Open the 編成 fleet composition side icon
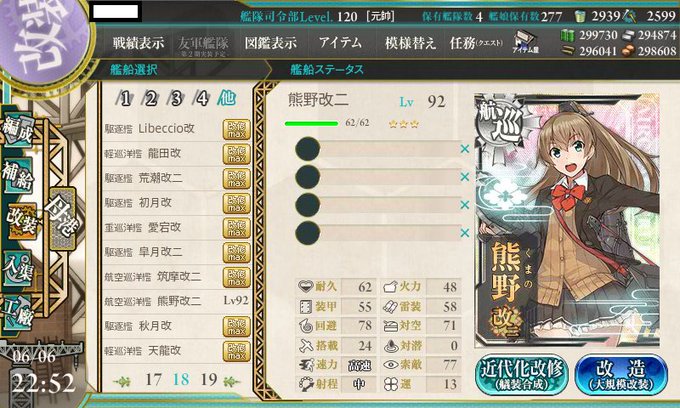Image resolution: width=680 pixels, height=408 pixels. coord(18,131)
